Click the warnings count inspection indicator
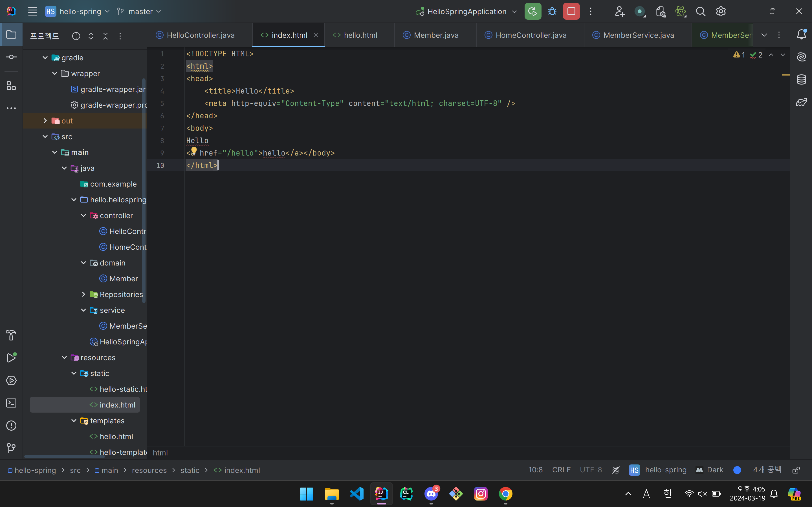The height and width of the screenshot is (507, 812). [x=739, y=55]
